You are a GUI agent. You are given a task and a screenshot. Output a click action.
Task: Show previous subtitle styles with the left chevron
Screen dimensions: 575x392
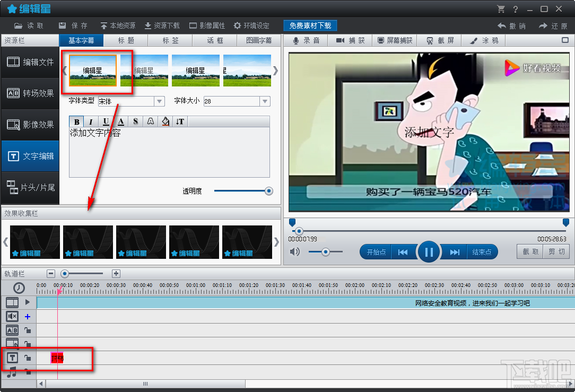point(65,71)
